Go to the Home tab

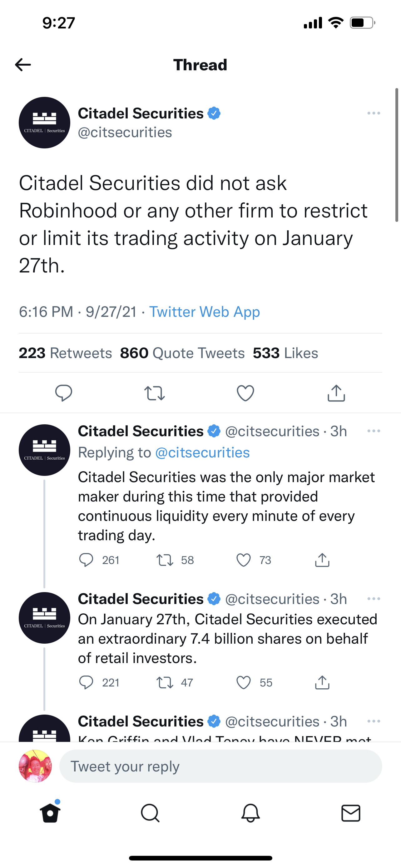[x=50, y=813]
